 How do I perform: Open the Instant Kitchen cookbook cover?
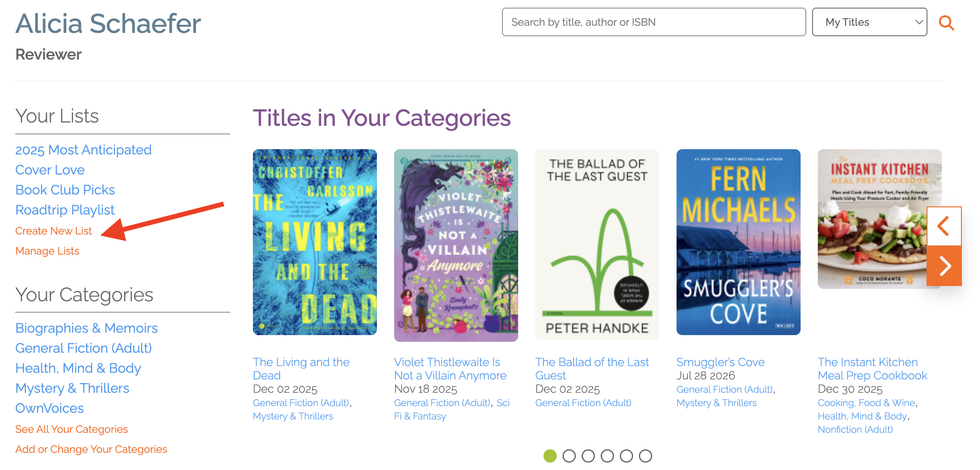[873, 219]
